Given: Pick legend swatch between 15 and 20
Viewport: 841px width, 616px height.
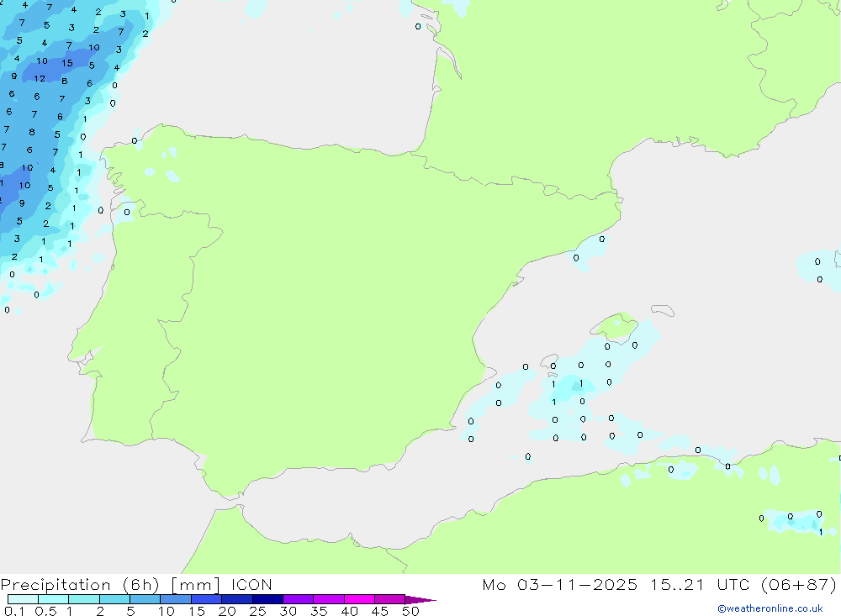Looking at the screenshot, I should [x=206, y=599].
